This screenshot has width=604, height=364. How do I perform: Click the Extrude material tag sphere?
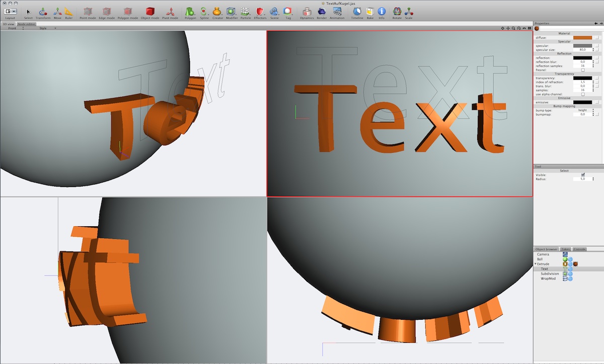tap(575, 264)
